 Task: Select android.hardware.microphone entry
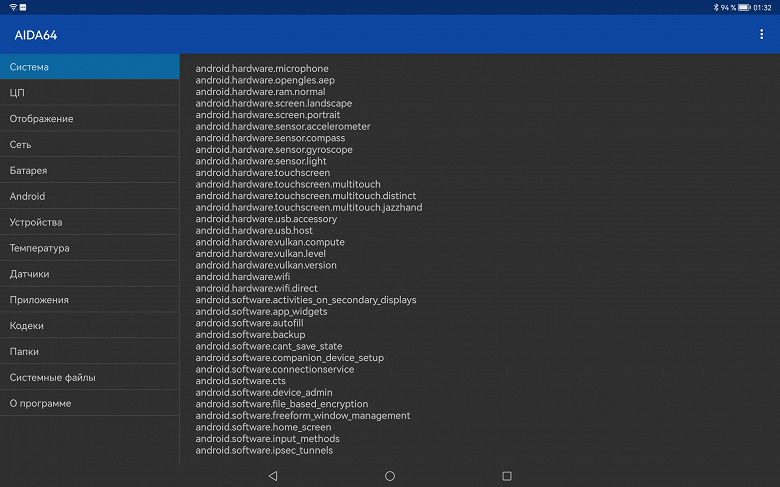262,69
